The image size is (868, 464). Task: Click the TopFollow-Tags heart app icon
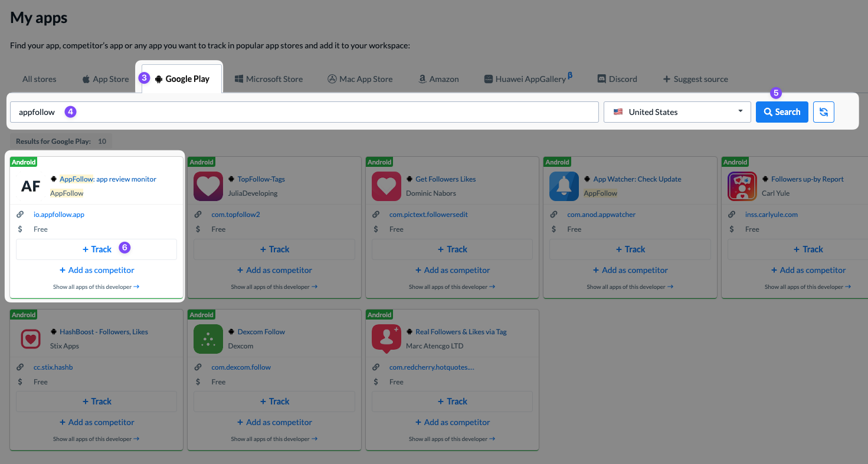(x=208, y=186)
